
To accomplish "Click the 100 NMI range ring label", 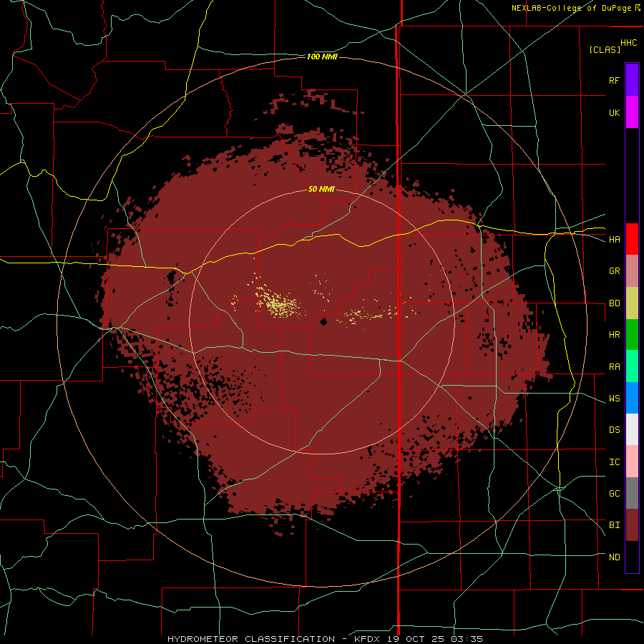I will (x=322, y=57).
